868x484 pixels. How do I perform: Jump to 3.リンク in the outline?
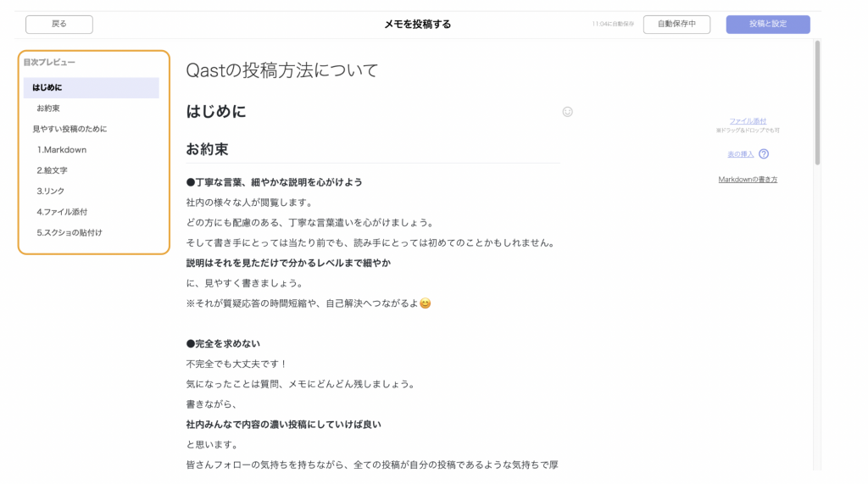[x=51, y=192]
